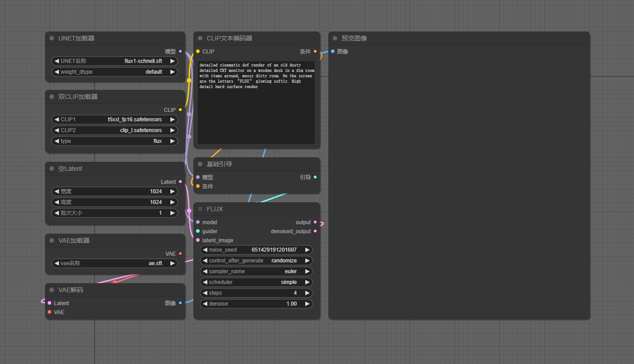Click the prompt text box in CLIP文本编码器
Screen dimensions: 634x364
(x=256, y=102)
